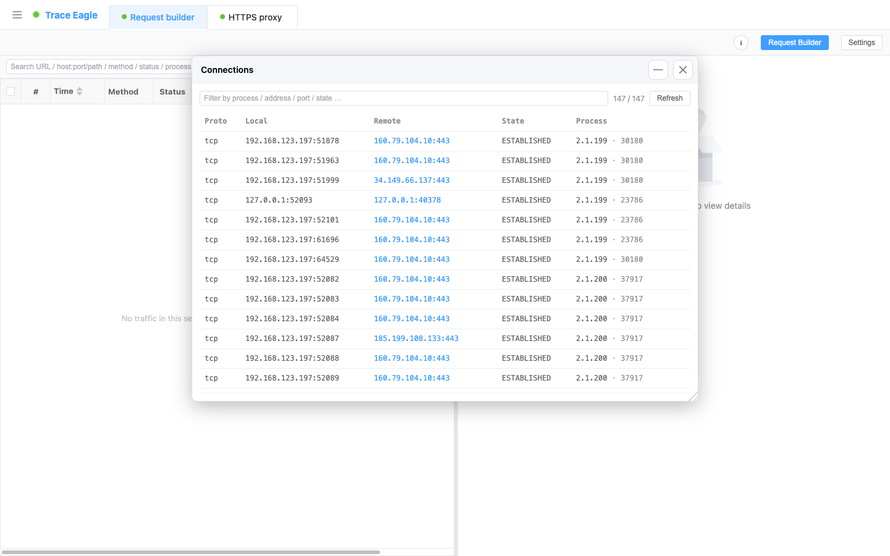Image resolution: width=890 pixels, height=556 pixels.
Task: Refresh the connections list
Action: pyautogui.click(x=670, y=98)
